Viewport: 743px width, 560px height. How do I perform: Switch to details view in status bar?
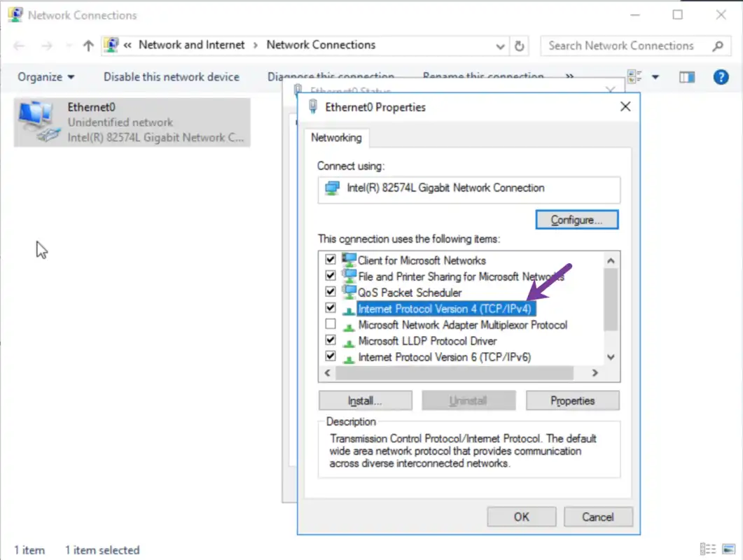pyautogui.click(x=707, y=549)
